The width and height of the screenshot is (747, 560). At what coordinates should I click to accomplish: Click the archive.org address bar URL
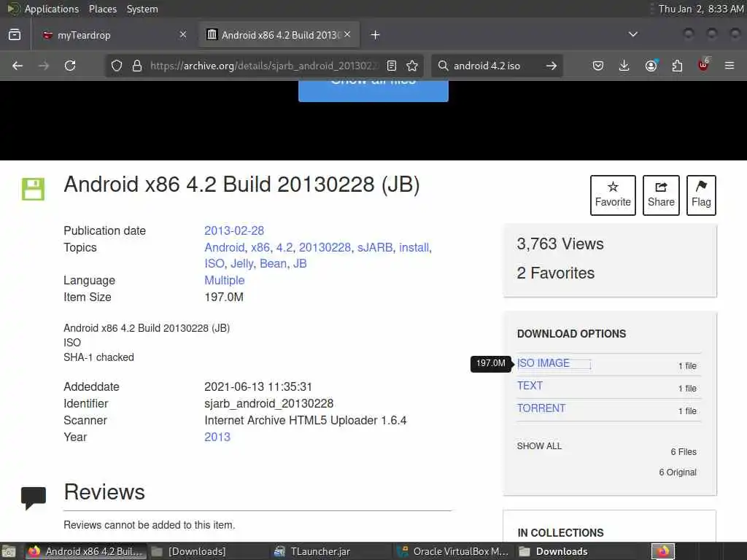[x=264, y=66]
